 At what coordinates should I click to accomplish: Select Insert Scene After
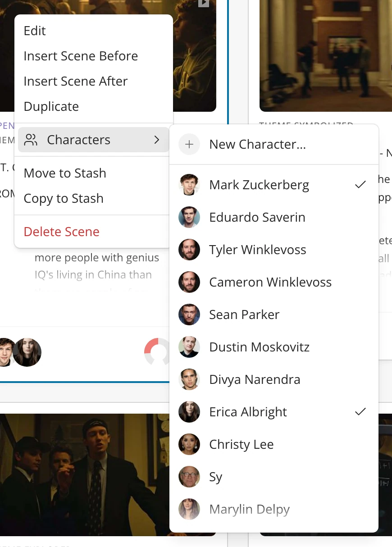click(94, 81)
